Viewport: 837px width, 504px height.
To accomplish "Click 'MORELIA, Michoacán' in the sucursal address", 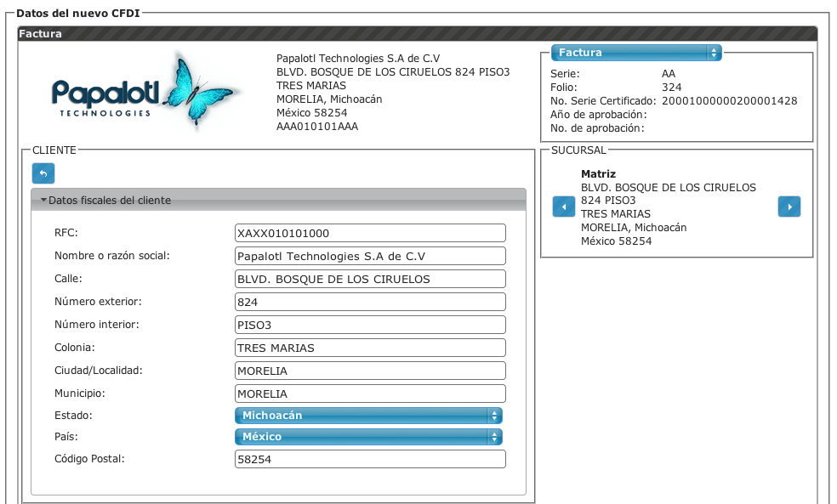I will coord(634,228).
